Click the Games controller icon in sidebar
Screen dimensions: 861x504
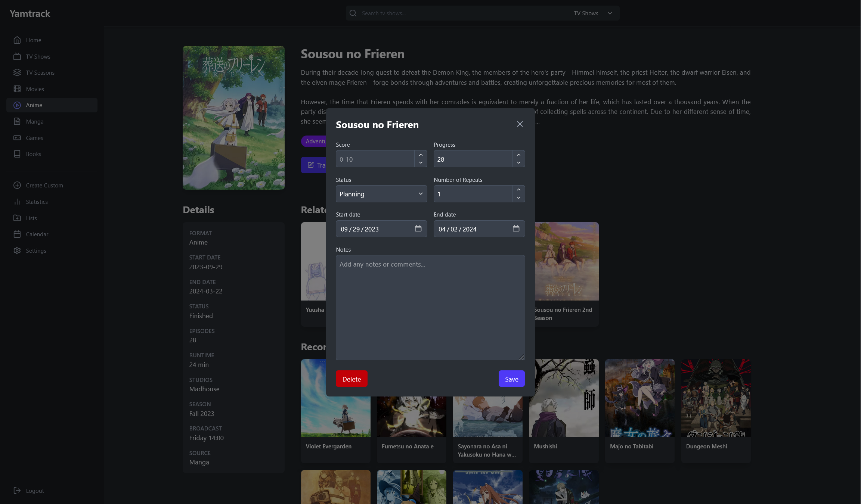pos(17,138)
